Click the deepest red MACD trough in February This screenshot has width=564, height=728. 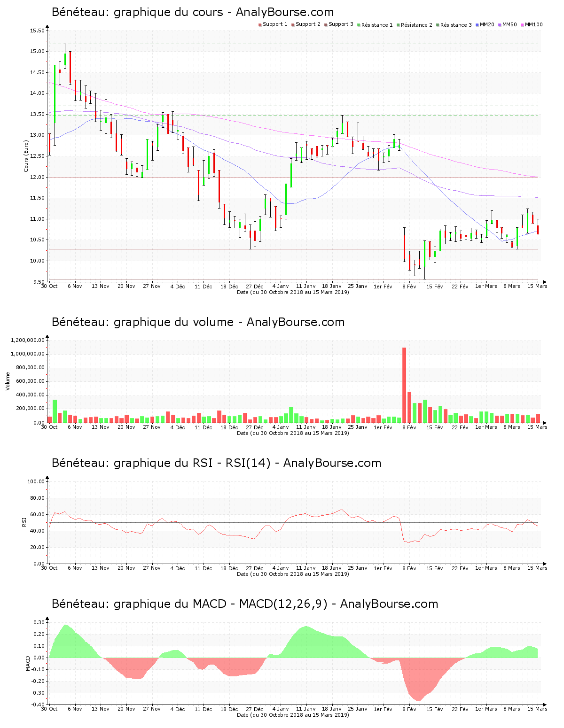418,680
